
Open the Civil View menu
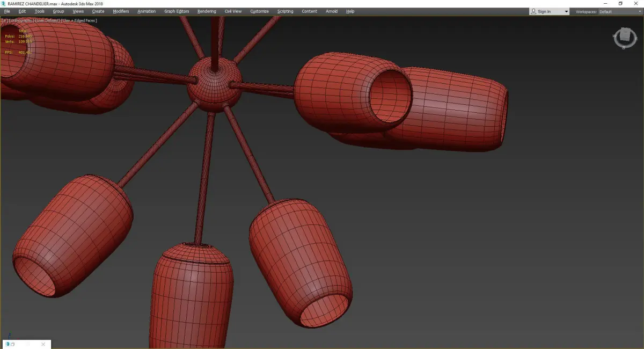(233, 11)
